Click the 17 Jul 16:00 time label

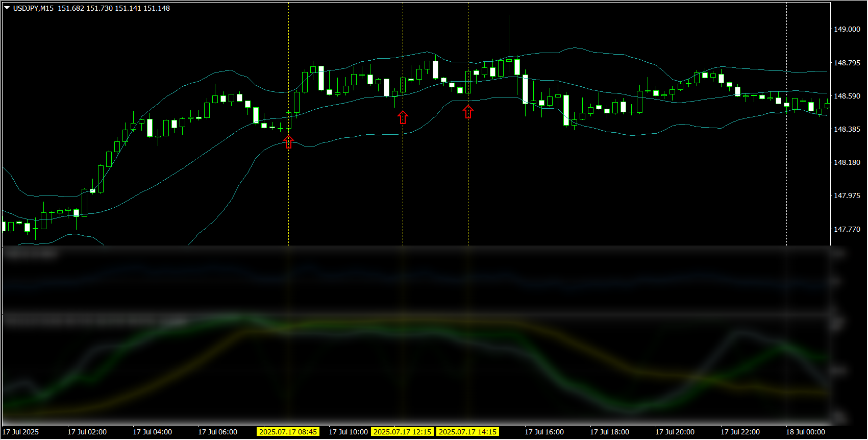(x=544, y=432)
